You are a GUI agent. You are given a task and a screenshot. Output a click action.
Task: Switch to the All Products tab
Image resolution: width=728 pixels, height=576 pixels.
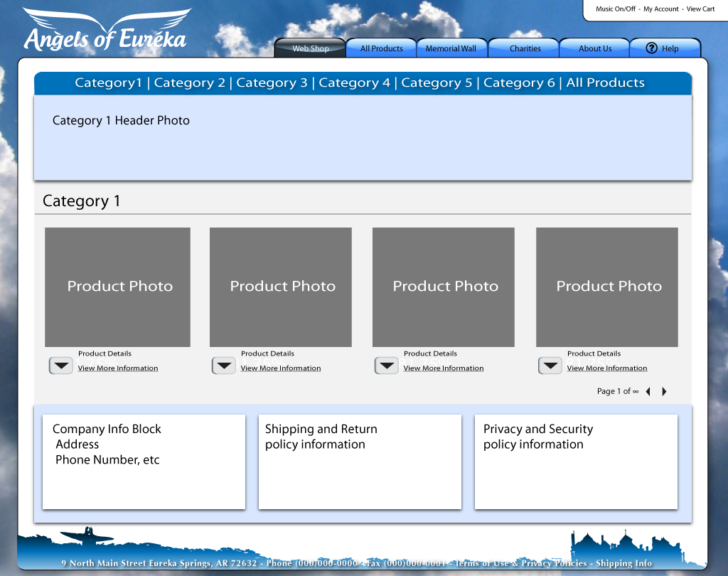pyautogui.click(x=381, y=48)
